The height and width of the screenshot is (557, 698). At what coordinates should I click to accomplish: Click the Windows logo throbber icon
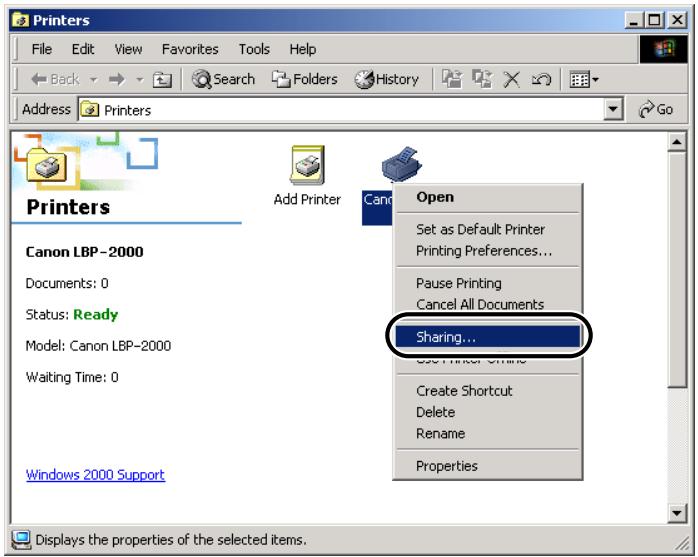[663, 49]
